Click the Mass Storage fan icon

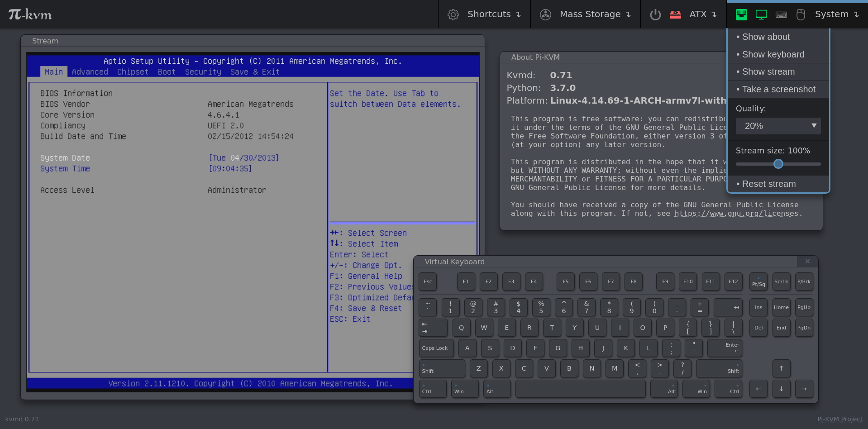[545, 14]
